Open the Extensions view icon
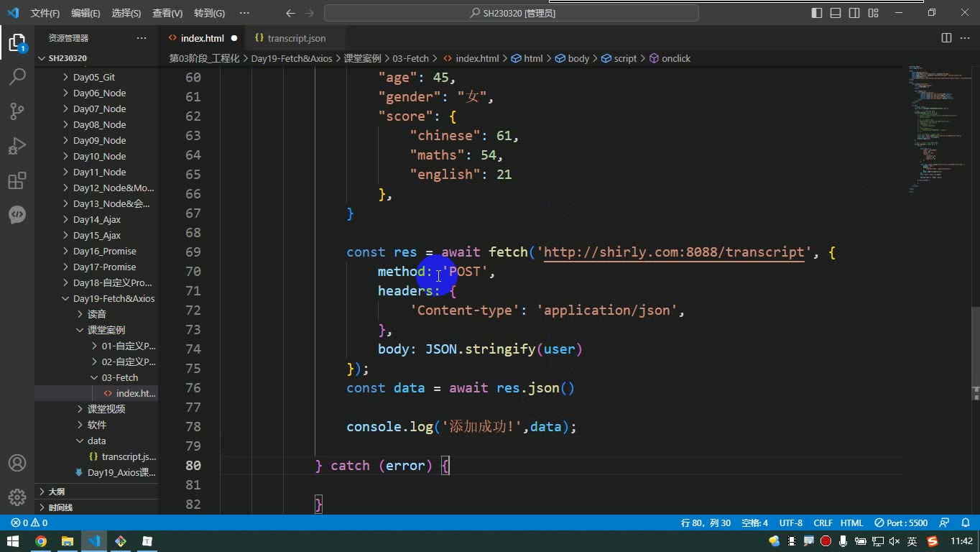This screenshot has height=552, width=980. 17,180
